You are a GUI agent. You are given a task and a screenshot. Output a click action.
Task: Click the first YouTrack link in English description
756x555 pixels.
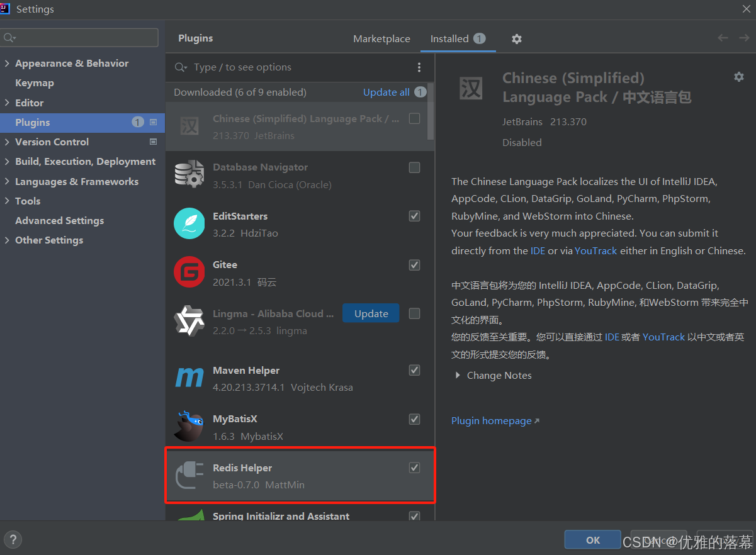click(596, 250)
